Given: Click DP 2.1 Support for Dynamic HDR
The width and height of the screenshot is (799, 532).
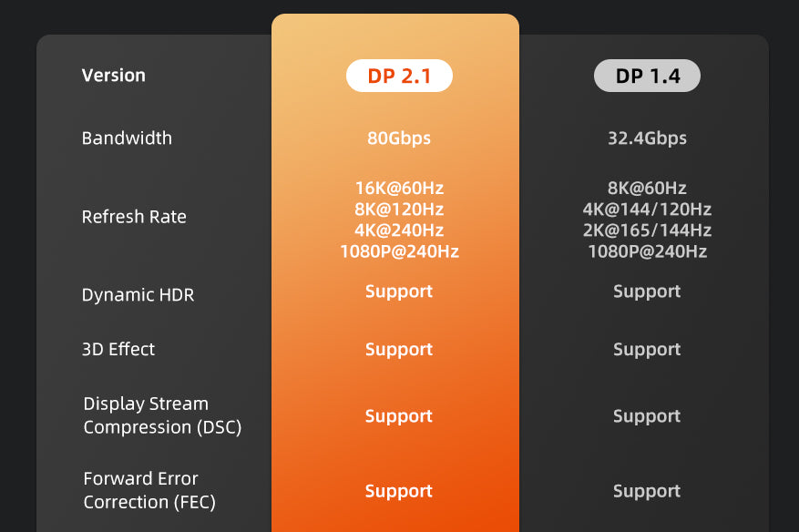Looking at the screenshot, I should click(x=399, y=292).
